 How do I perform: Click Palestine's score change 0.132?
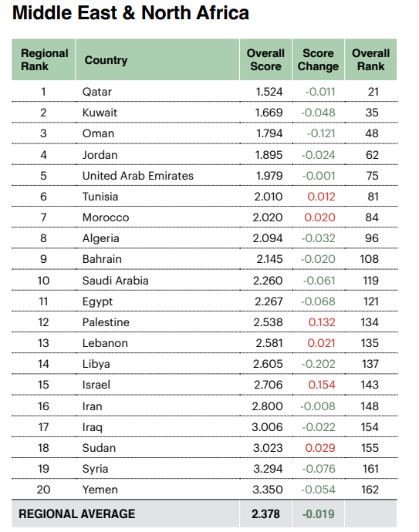click(322, 322)
